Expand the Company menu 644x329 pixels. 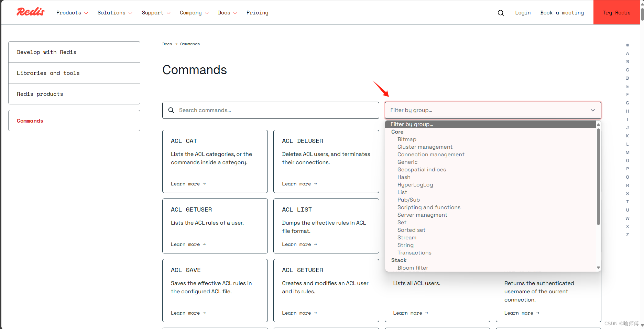pyautogui.click(x=194, y=13)
